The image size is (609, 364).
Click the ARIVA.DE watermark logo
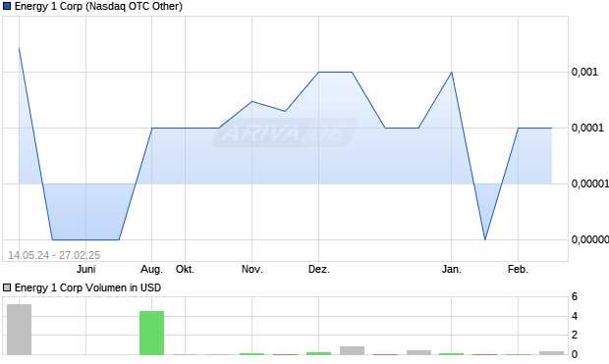point(286,132)
